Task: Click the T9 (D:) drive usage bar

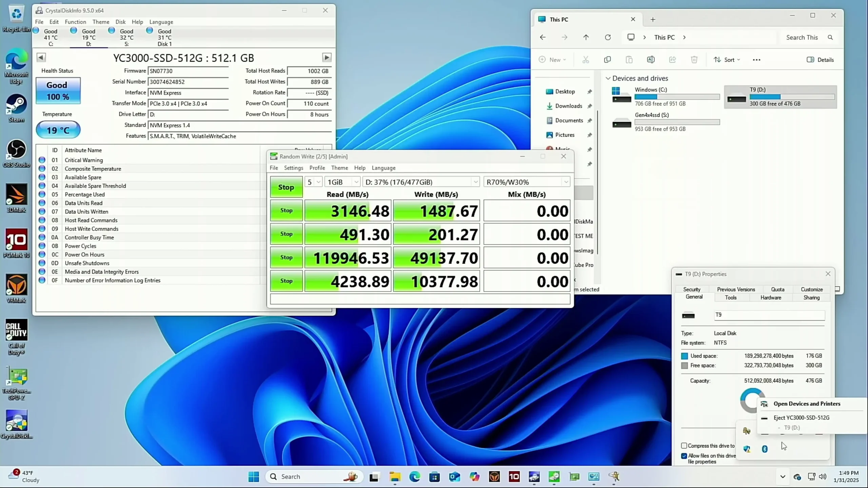Action: click(792, 97)
